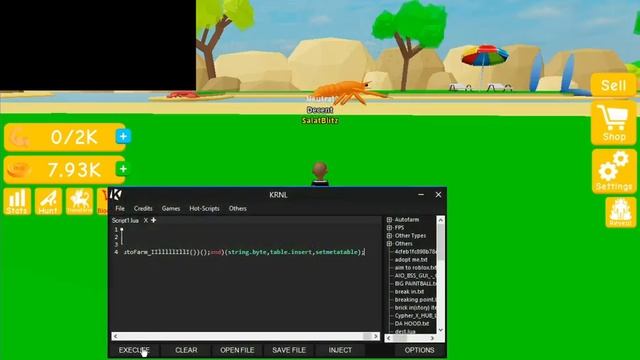Expand the Others tree node
The image size is (640, 360).
coord(389,244)
